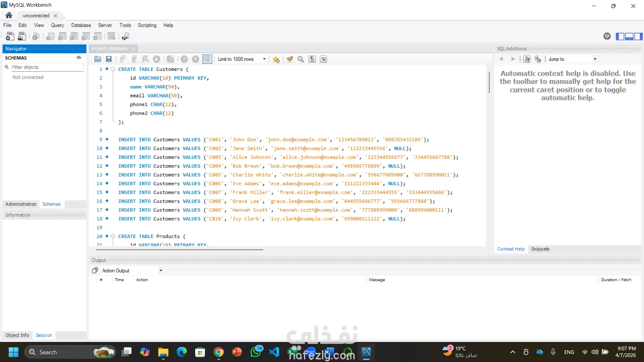Open a SQL script file in new tab
This screenshot has width=644, height=362.
coord(22,36)
